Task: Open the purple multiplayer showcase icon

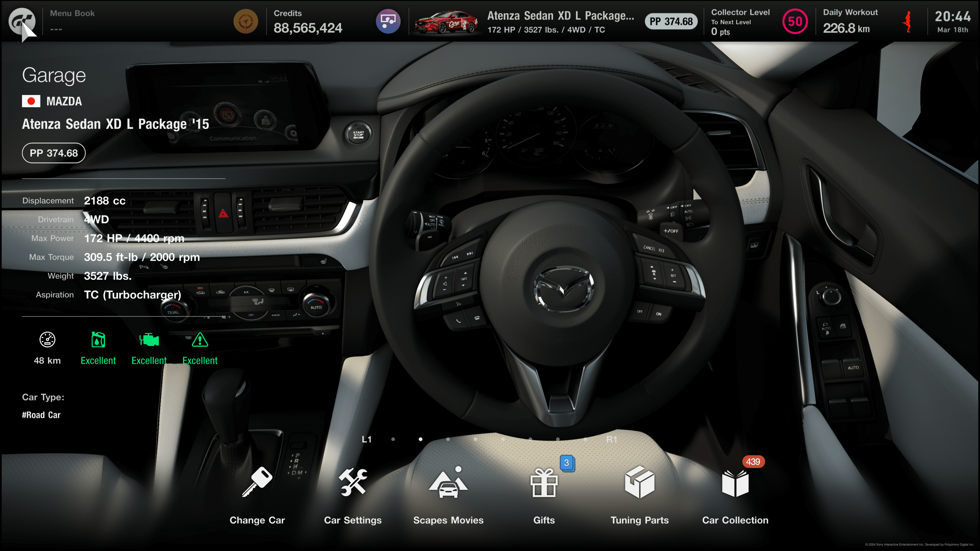Action: pyautogui.click(x=388, y=21)
